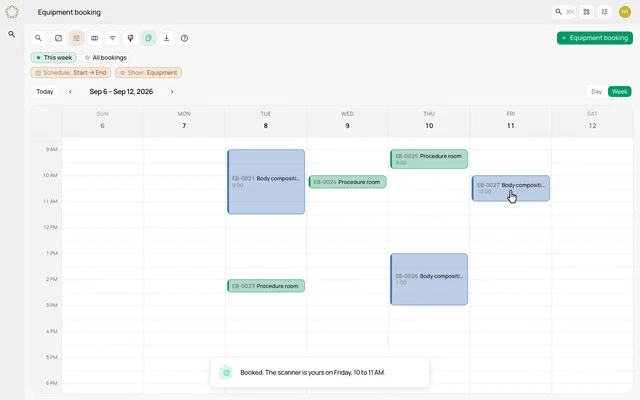Open the NA user avatar menu
640x400 pixels.
coord(625,12)
